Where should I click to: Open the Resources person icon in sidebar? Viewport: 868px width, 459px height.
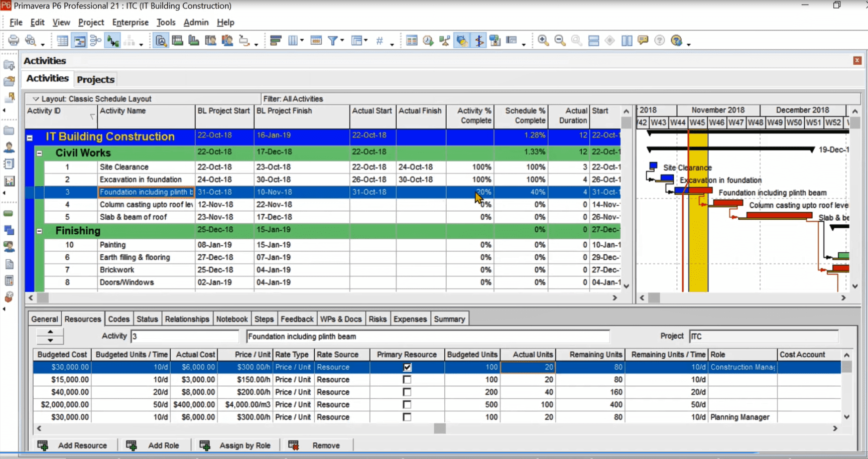pyautogui.click(x=9, y=147)
